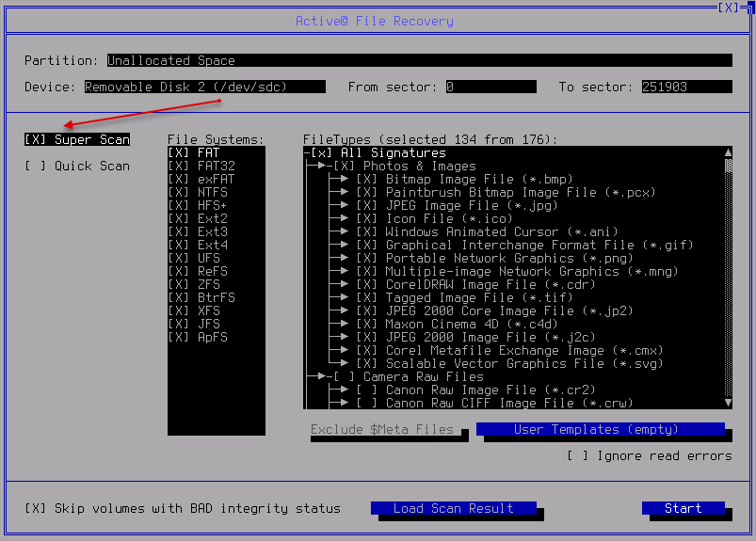Toggle the Super Scan option
This screenshot has width=756, height=541.
click(x=77, y=139)
